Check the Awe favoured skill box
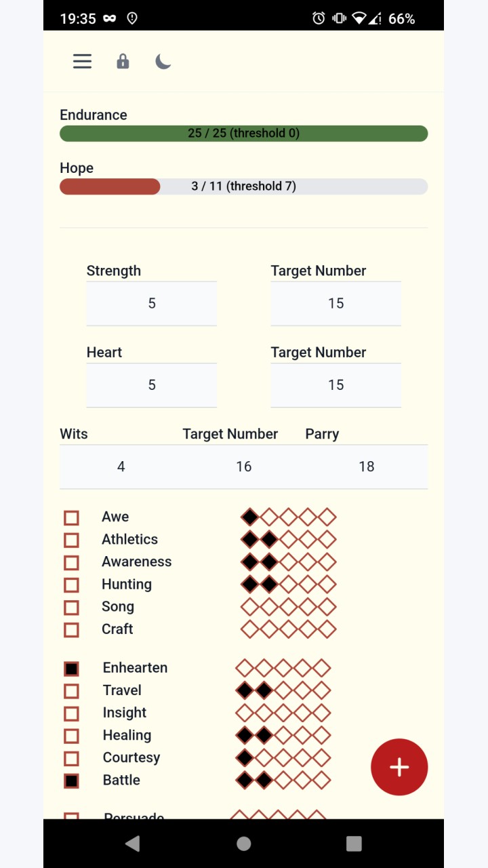This screenshot has width=488, height=868. (71, 518)
